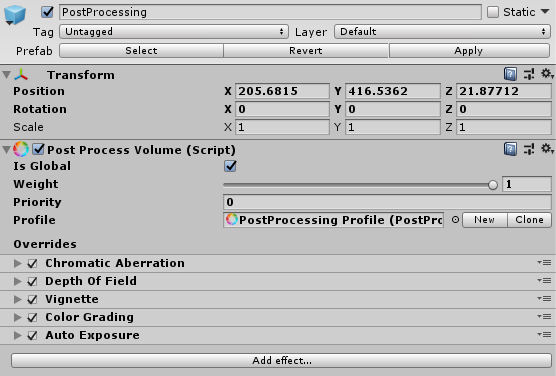
Task: Click the Post Process Volume color wheel icon
Action: coord(21,149)
